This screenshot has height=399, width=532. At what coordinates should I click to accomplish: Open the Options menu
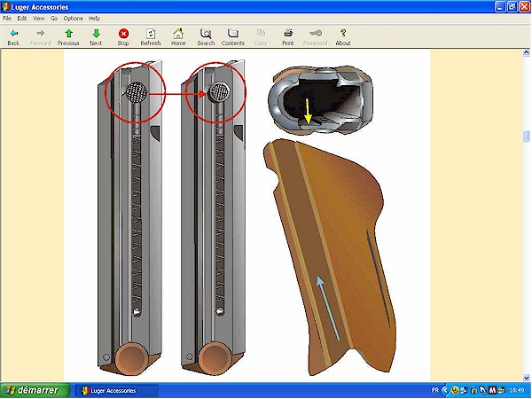pos(73,19)
